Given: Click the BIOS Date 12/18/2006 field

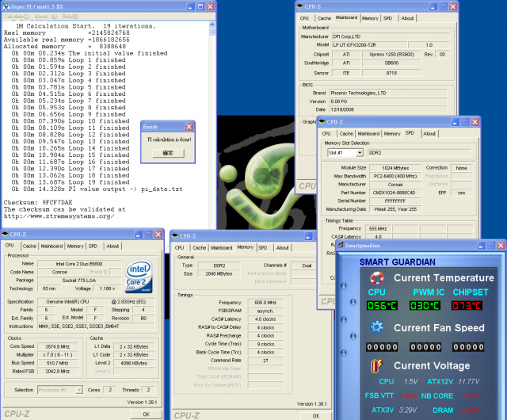Looking at the screenshot, I should 388,109.
